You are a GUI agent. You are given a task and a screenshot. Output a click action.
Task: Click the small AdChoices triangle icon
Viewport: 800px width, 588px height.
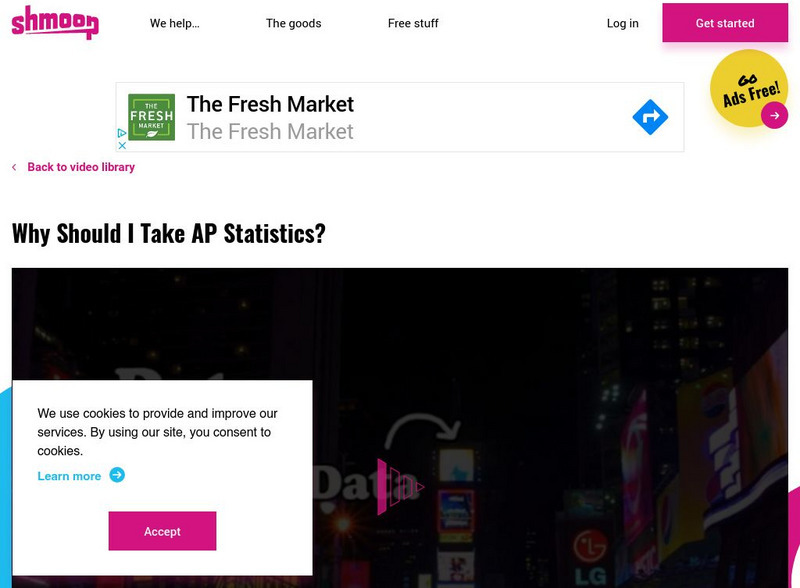click(122, 133)
